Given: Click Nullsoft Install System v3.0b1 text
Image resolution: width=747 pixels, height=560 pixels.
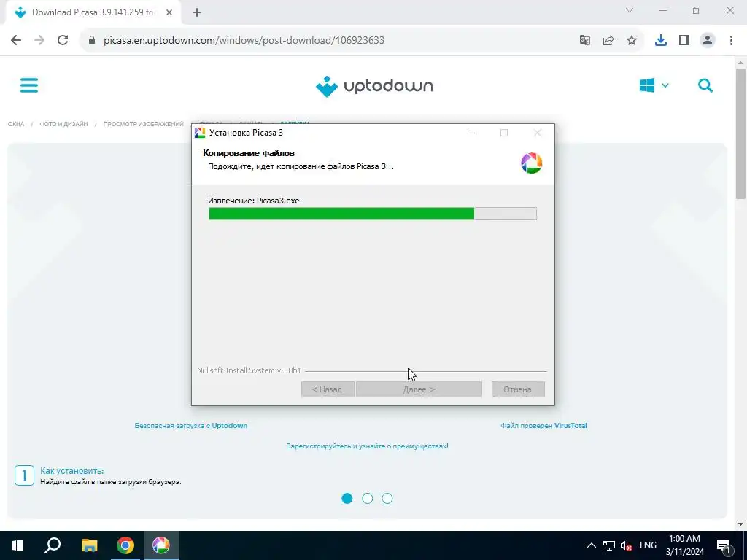Looking at the screenshot, I should (x=249, y=370).
